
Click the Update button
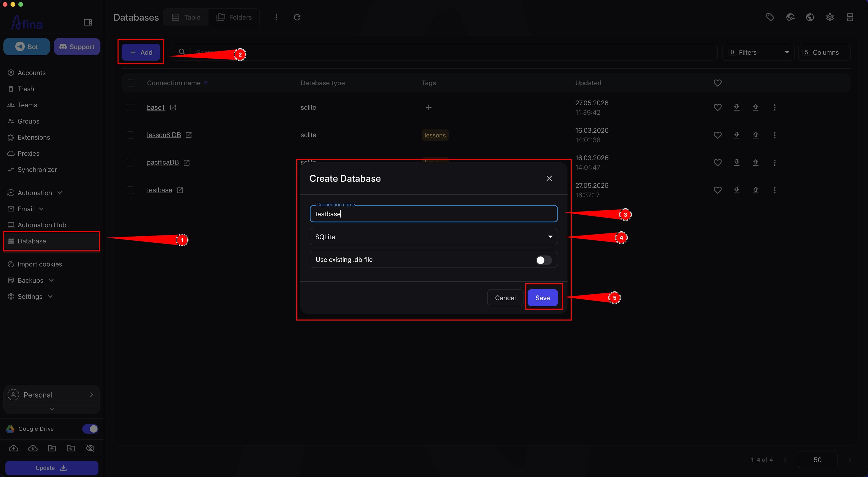52,468
